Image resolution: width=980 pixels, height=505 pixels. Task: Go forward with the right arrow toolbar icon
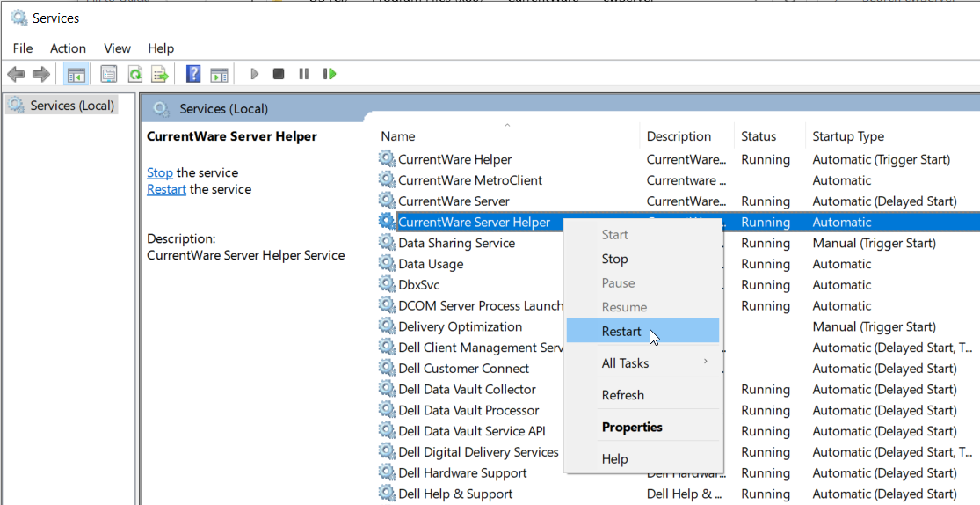tap(41, 75)
